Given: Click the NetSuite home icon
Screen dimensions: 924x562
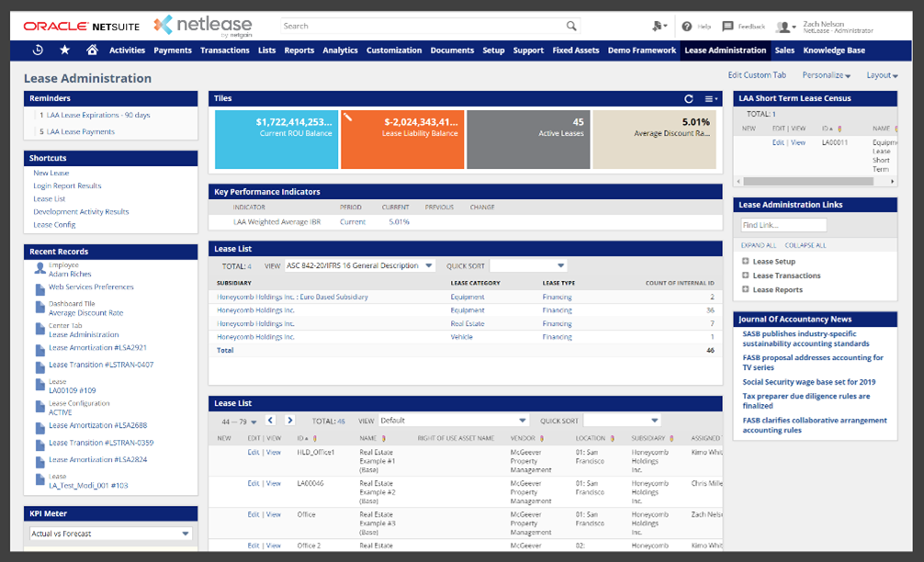Looking at the screenshot, I should pyautogui.click(x=93, y=51).
